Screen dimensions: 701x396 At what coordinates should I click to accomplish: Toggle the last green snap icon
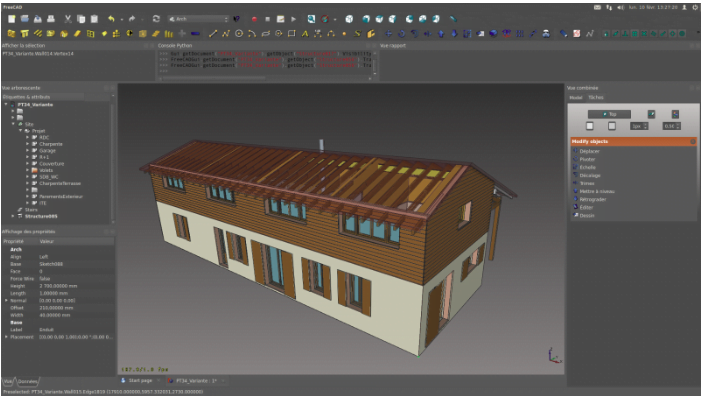682,34
